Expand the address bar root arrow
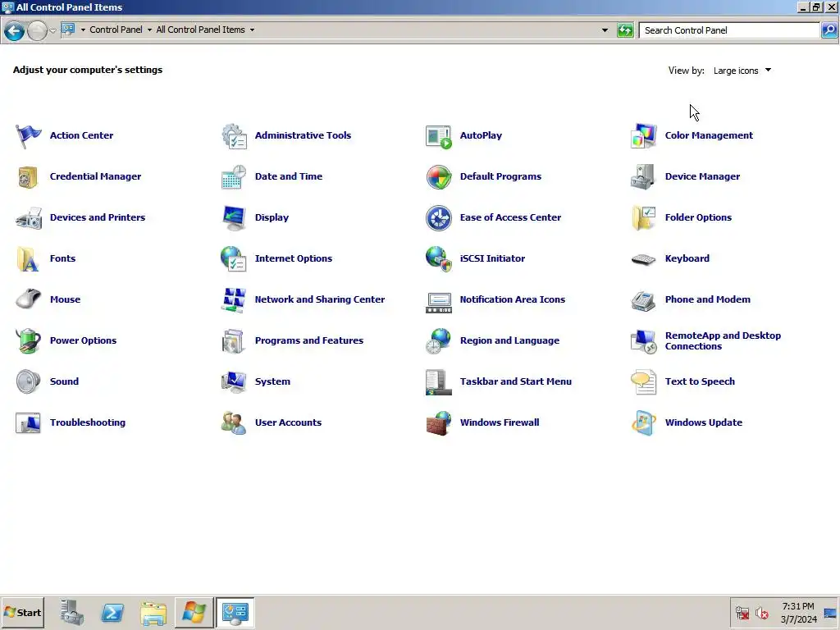Screen dimensions: 840x630 (83, 30)
